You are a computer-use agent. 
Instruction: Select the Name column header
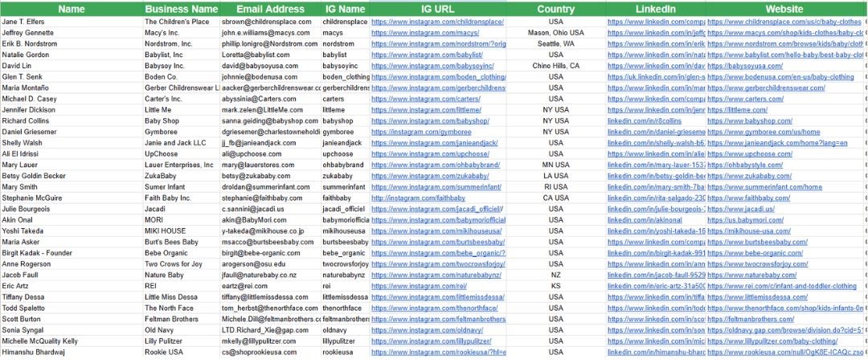point(72,9)
